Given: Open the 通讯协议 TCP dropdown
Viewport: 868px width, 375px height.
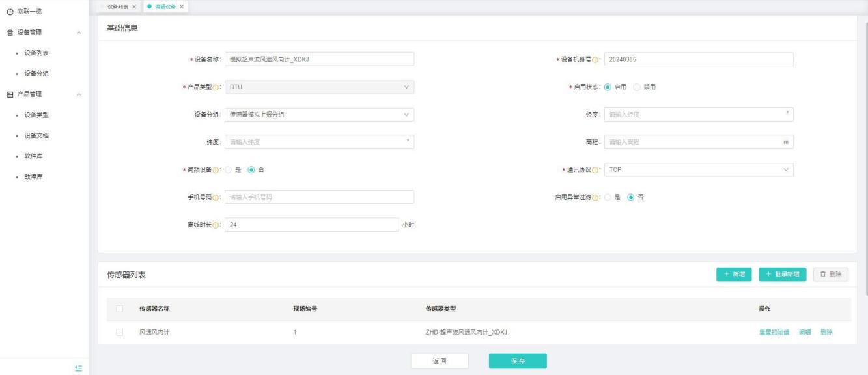Looking at the screenshot, I should (x=699, y=170).
